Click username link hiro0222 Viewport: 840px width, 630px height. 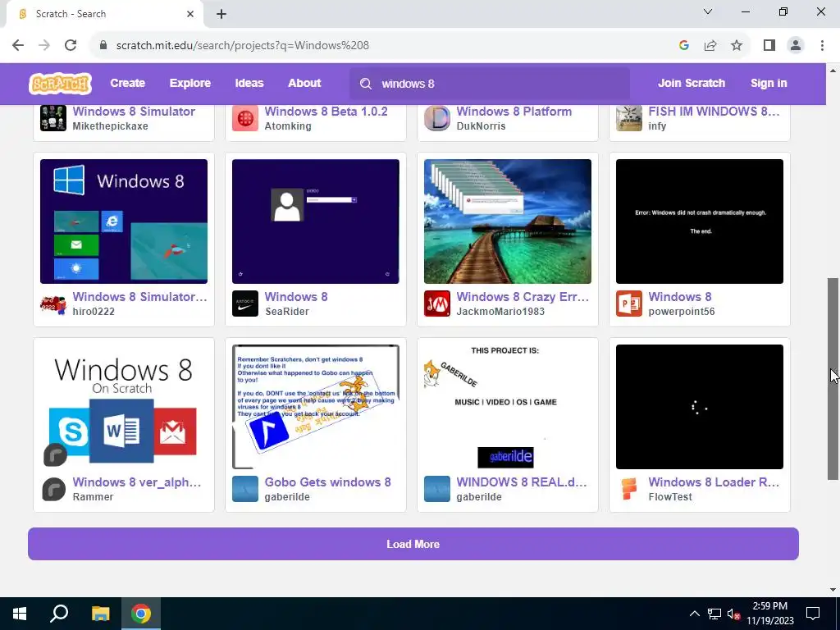[x=94, y=312]
